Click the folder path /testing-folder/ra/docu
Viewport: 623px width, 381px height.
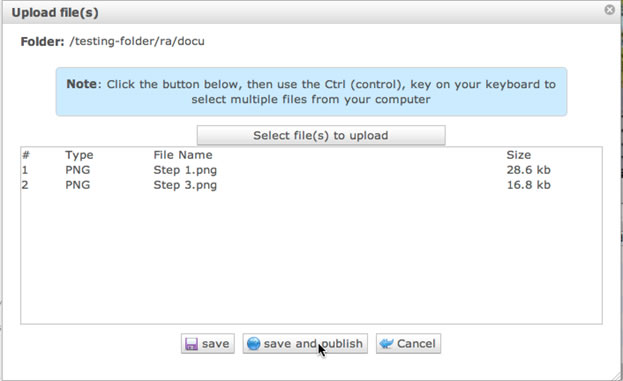[137, 41]
